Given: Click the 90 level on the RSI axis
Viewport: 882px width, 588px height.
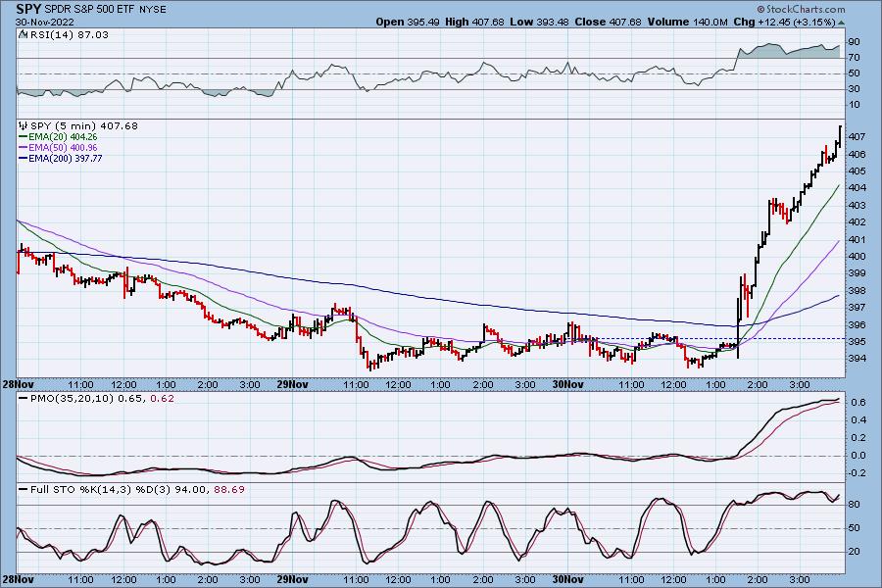Looking at the screenshot, I should tap(855, 42).
